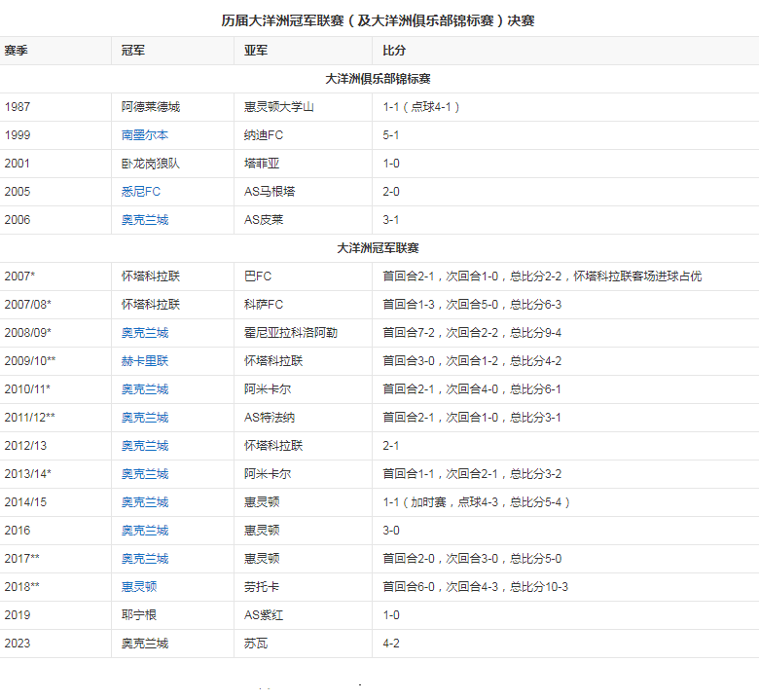Click the 比分 column header
Viewport: 759px width, 700px height.
tap(394, 50)
